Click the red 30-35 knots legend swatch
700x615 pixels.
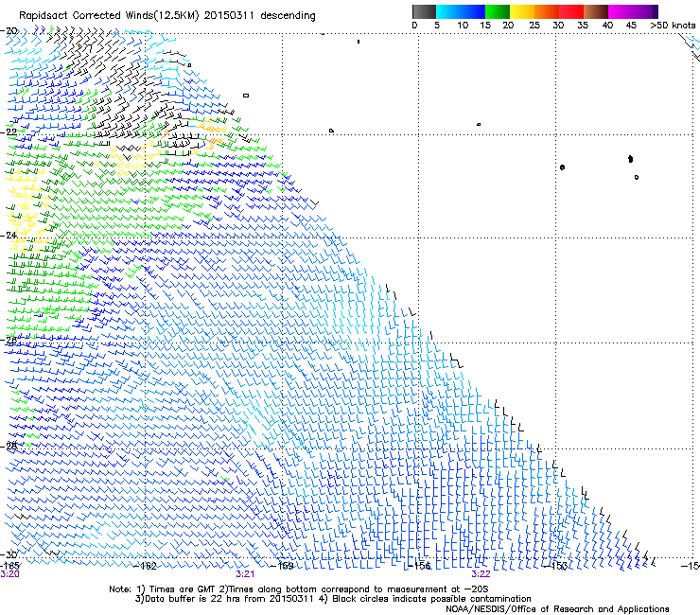pyautogui.click(x=571, y=11)
